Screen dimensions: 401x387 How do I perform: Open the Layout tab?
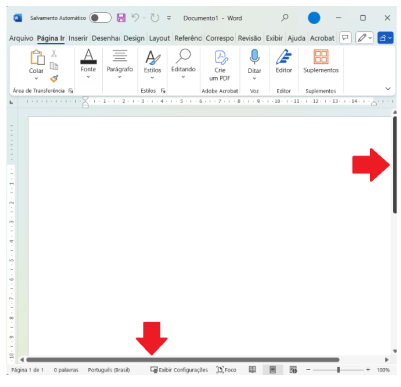(x=159, y=39)
